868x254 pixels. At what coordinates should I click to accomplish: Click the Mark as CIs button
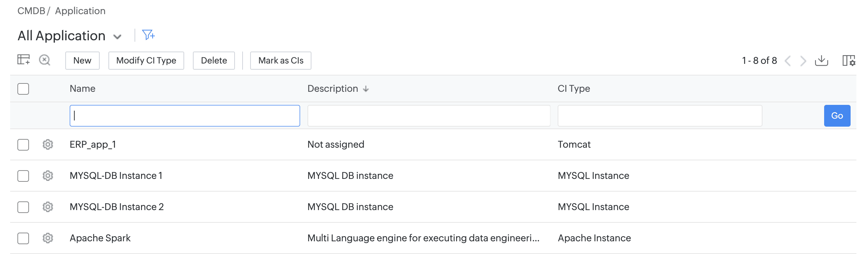point(281,61)
